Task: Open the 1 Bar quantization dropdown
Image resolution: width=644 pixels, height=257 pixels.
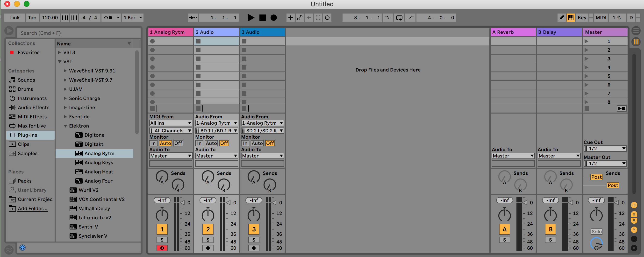Action: point(133,18)
